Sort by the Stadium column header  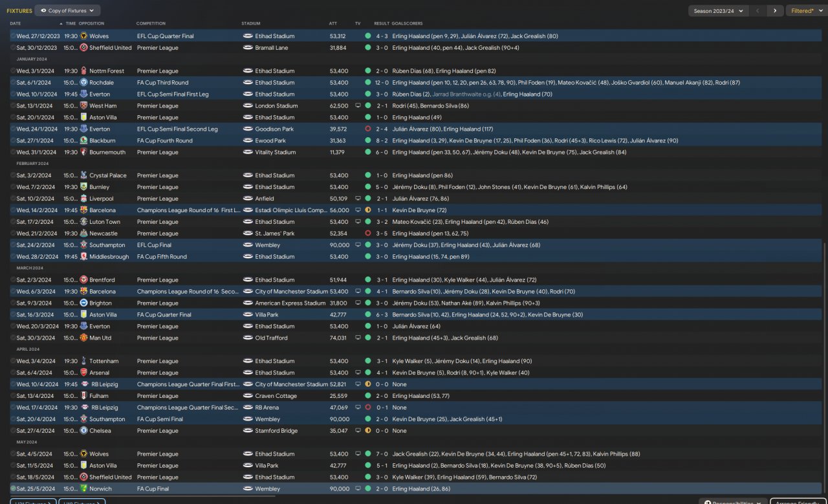(251, 24)
